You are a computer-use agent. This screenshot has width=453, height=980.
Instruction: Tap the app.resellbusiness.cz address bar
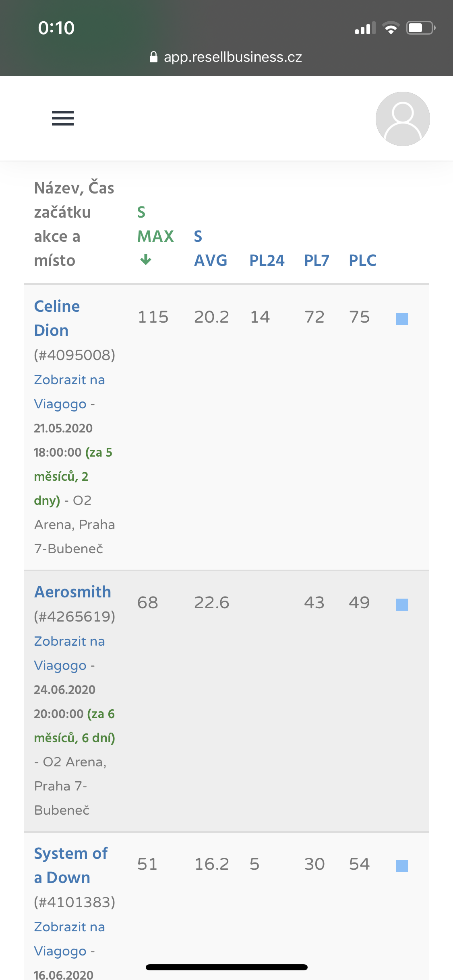click(226, 57)
